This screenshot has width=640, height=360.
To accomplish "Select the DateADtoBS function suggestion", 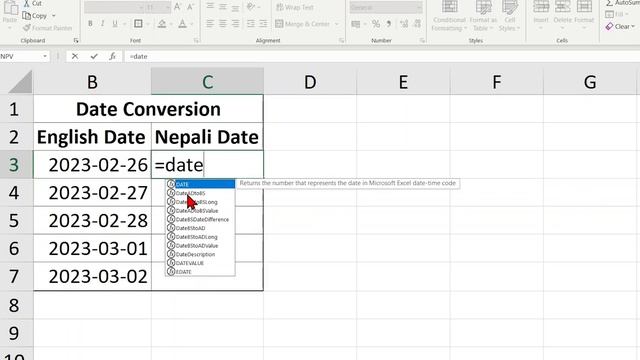I will (200, 193).
